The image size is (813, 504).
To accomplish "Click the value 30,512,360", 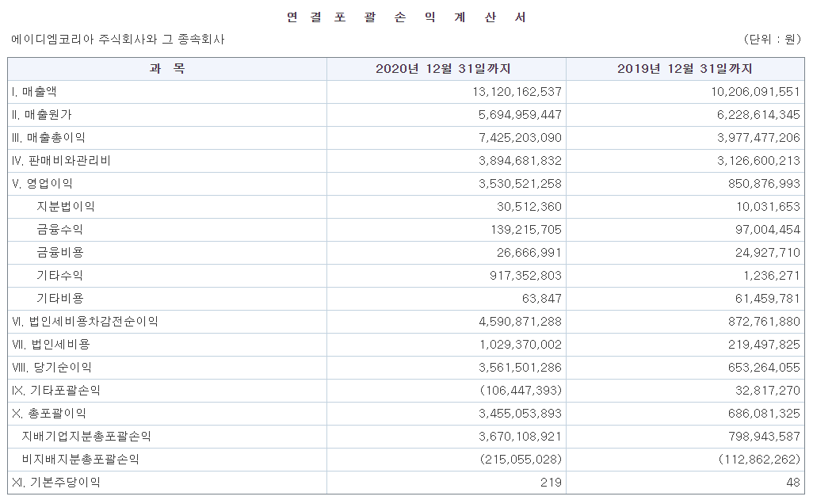I will [529, 206].
